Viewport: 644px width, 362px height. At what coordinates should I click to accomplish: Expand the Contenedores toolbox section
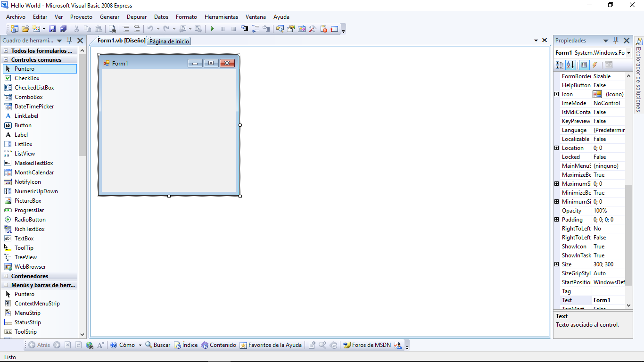point(6,276)
